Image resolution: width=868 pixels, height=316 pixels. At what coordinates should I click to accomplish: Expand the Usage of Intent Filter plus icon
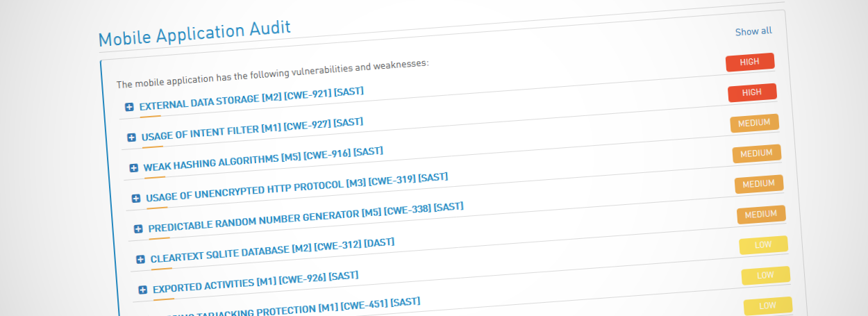pos(131,138)
